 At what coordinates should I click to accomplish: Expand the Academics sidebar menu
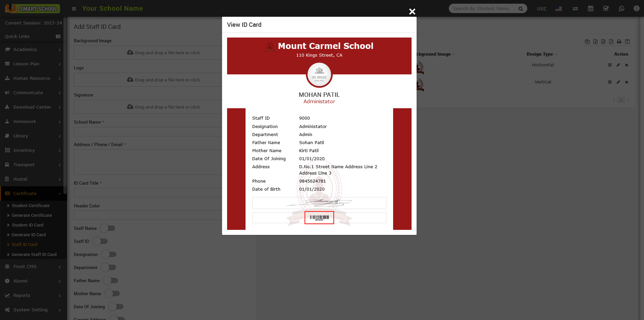(x=25, y=50)
